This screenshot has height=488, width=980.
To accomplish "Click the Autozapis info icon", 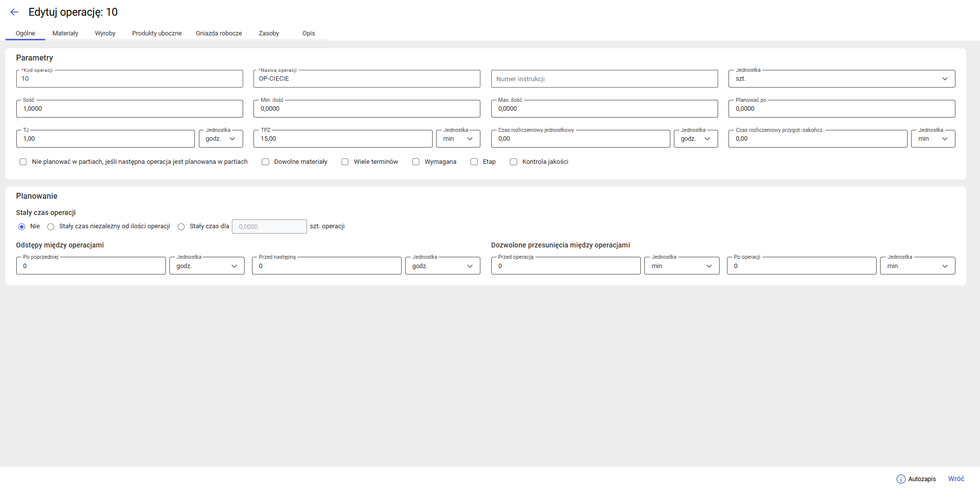I will point(901,479).
